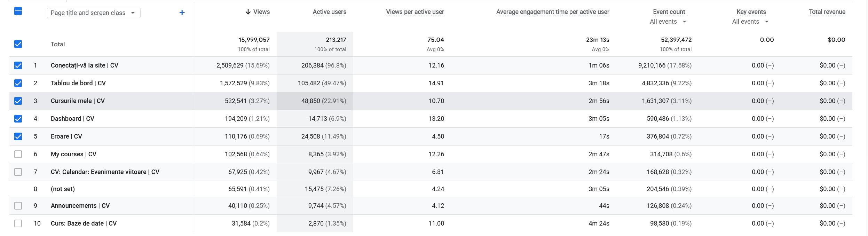This screenshot has height=236, width=868.
Task: Sort by the Active users column
Action: (329, 12)
